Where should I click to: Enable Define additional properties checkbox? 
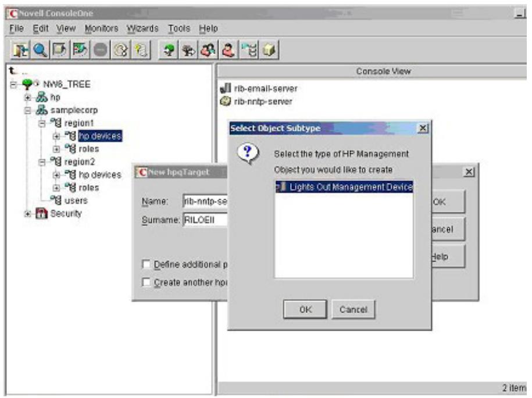147,264
